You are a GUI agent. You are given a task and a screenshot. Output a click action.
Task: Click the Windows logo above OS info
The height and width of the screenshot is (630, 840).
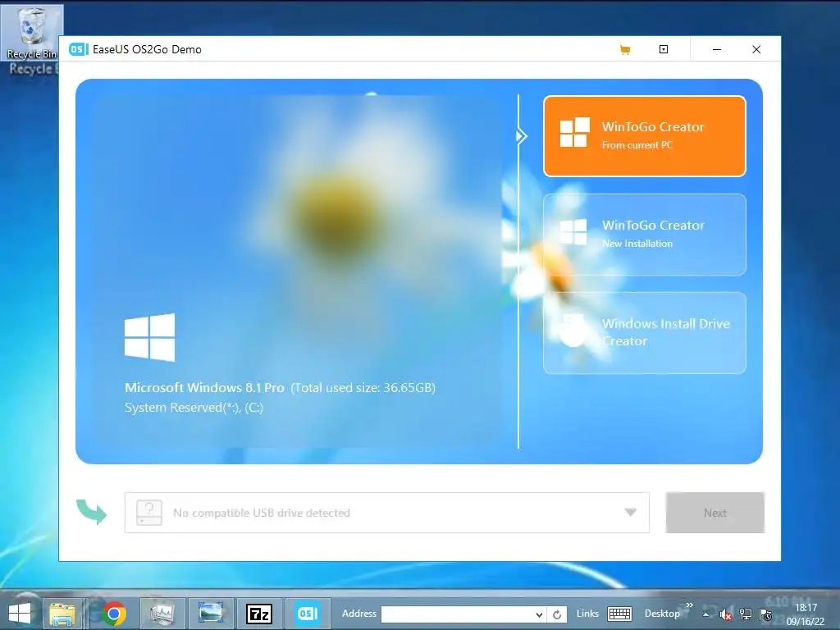tap(149, 337)
